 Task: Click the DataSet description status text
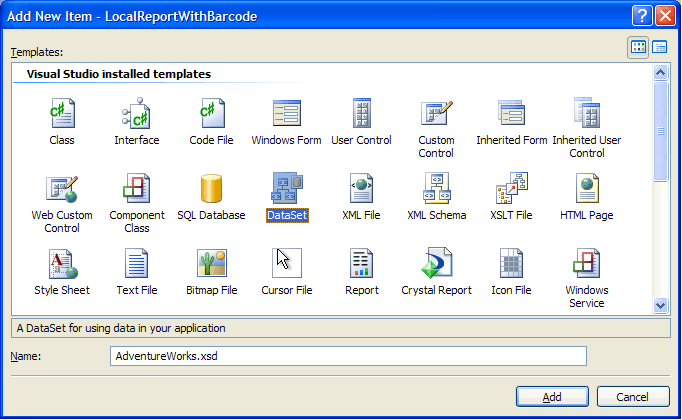coord(121,328)
